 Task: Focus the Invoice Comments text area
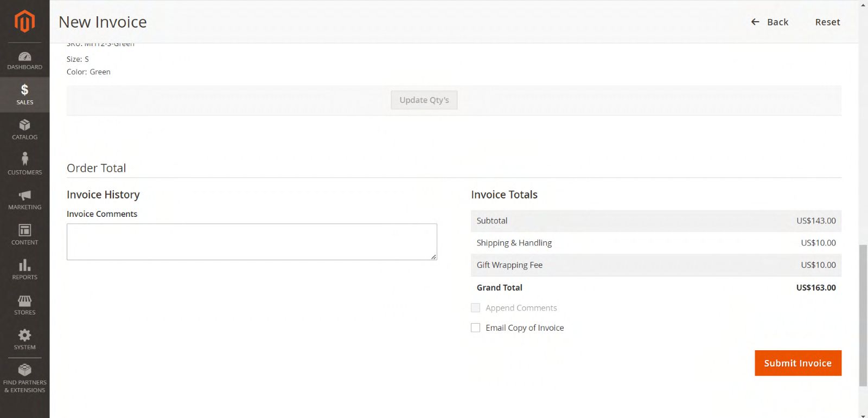pos(251,242)
